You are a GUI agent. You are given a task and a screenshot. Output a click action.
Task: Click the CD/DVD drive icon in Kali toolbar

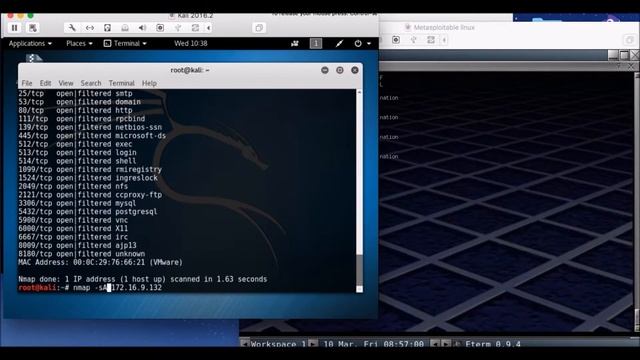click(125, 28)
